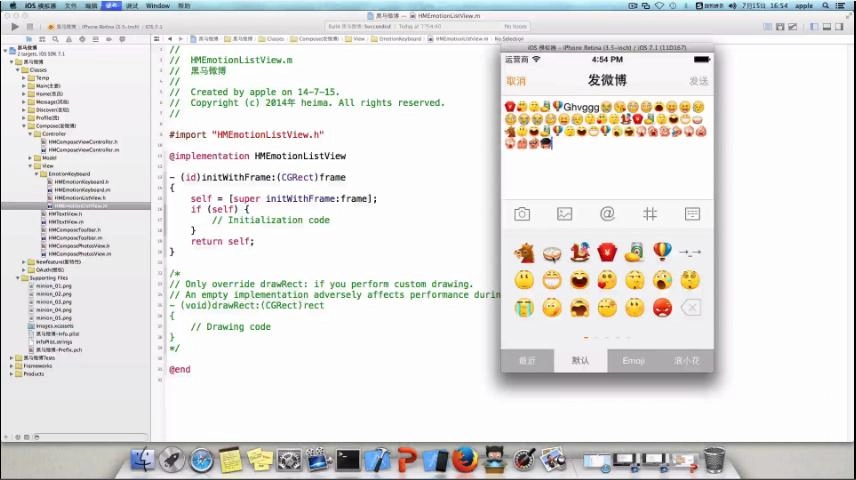Insert the hot air balloon emoticon

662,252
